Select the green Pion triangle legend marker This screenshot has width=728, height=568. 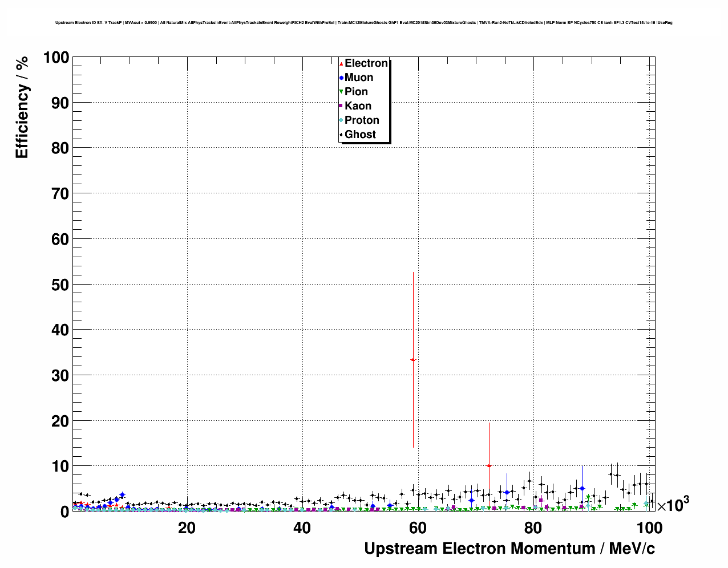click(x=341, y=92)
